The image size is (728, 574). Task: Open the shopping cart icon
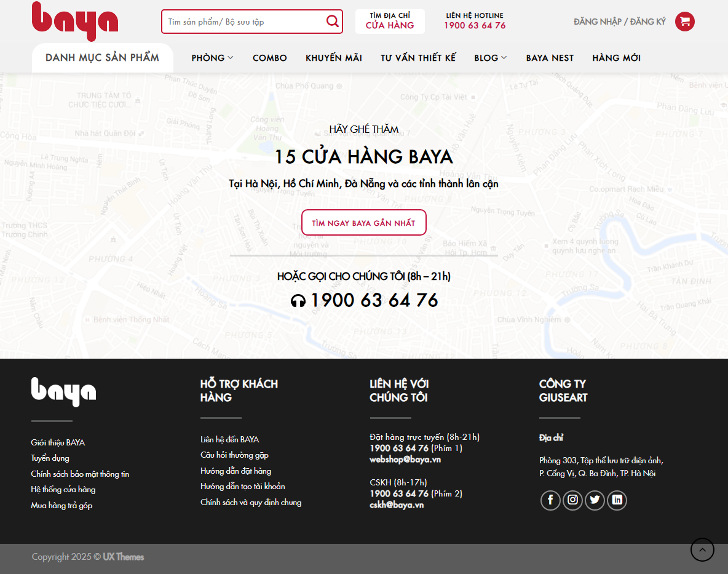[x=684, y=21]
